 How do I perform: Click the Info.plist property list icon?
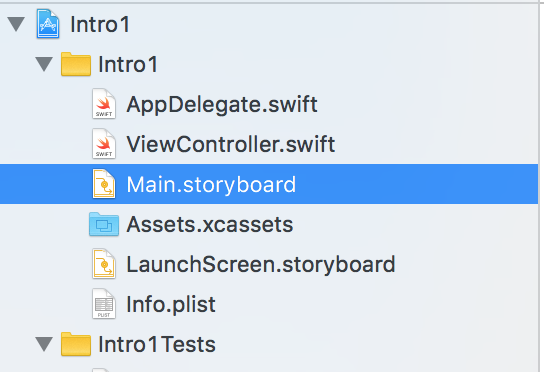pos(104,304)
